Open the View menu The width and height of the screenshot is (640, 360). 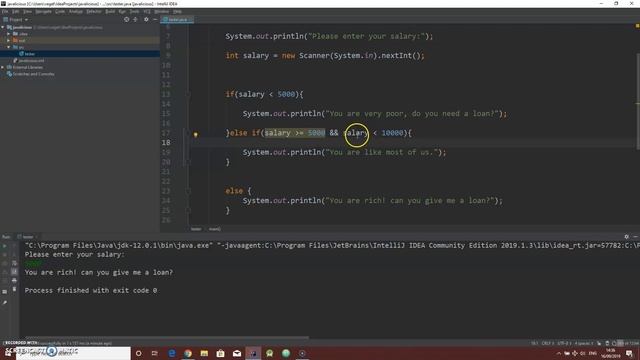pyautogui.click(x=27, y=11)
